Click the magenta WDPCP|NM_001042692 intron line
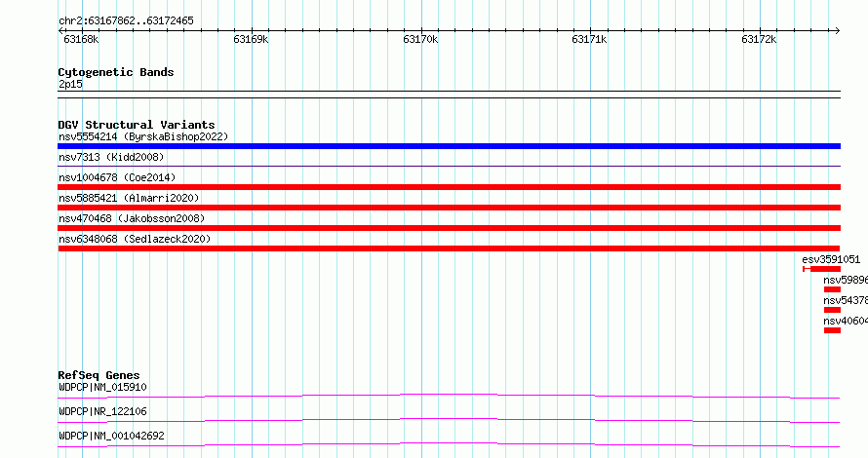The image size is (868, 458). pyautogui.click(x=449, y=444)
